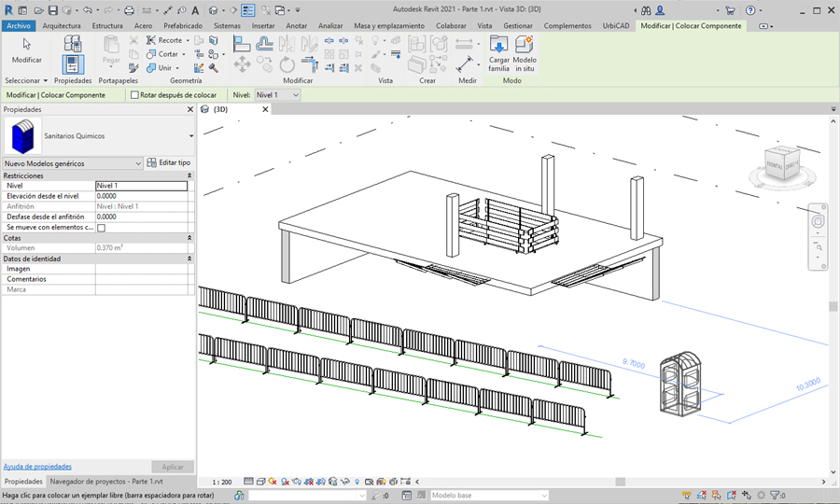Screen dimensions: 840x504
Task: Click the Save icon in the quick access toolbar
Action: (x=53, y=10)
